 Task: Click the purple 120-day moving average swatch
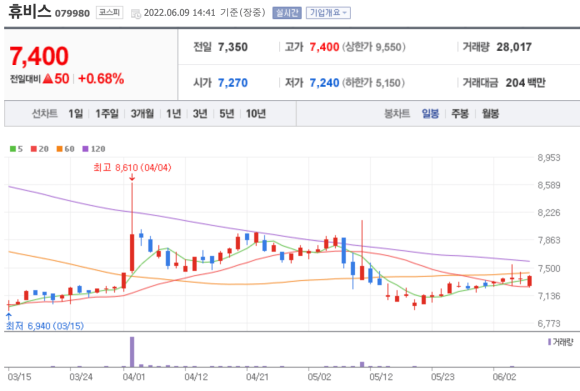85,149
